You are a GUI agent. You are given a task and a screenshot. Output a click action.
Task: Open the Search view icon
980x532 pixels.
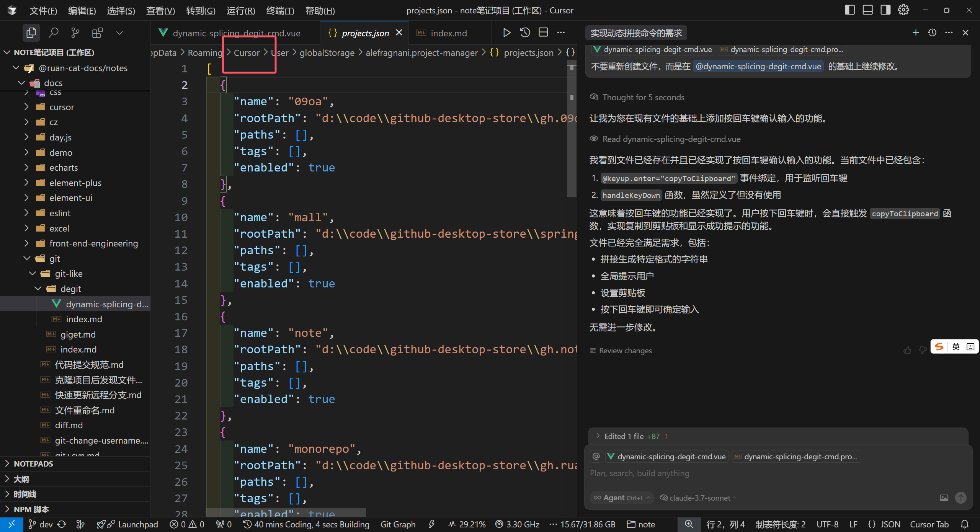click(x=53, y=33)
